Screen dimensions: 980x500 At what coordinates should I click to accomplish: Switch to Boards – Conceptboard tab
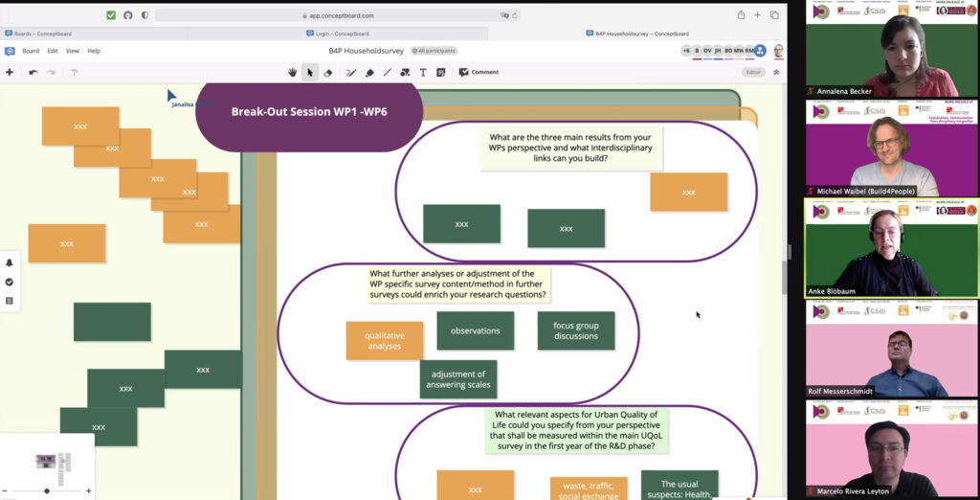[x=94, y=34]
